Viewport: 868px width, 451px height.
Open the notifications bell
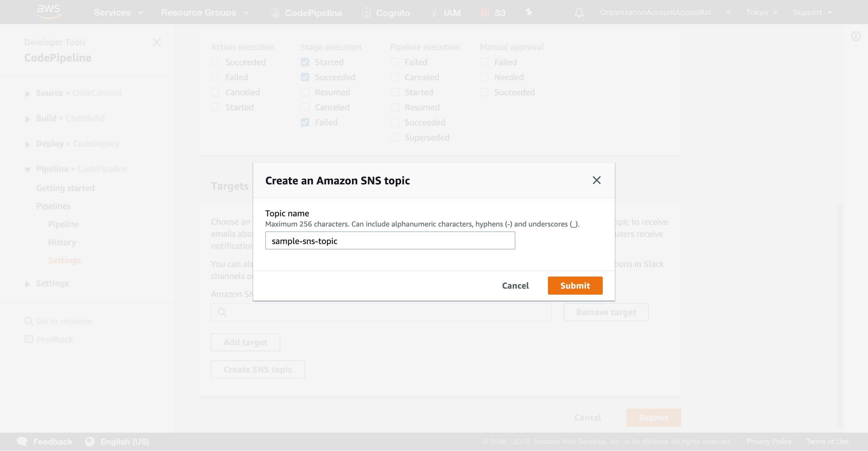tap(579, 12)
